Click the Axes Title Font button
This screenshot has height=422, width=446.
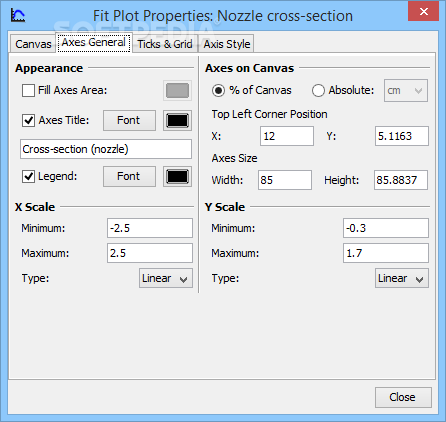click(129, 120)
